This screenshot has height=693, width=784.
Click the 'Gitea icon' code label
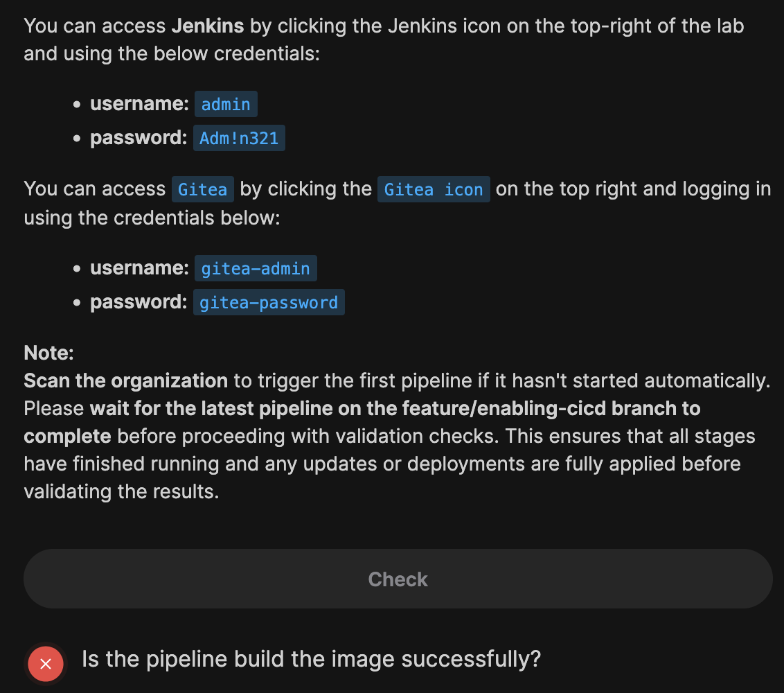pos(434,189)
